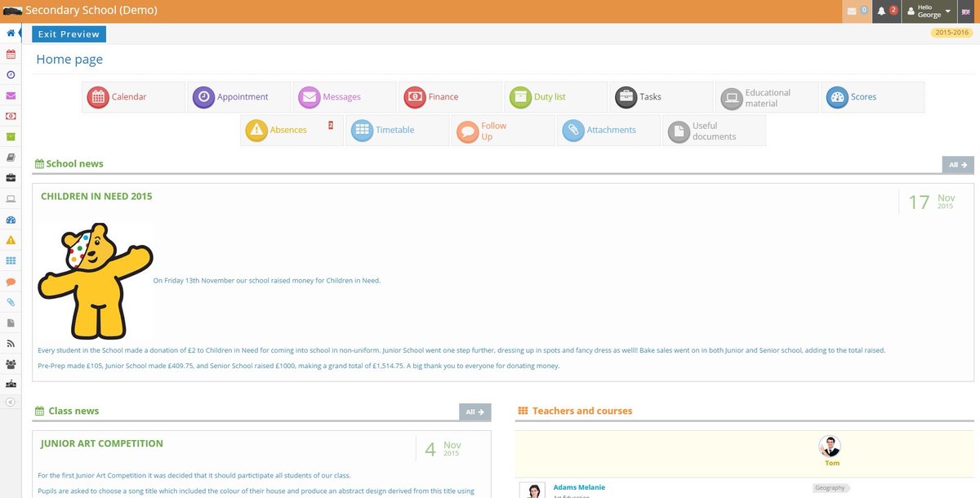Open the Timetable tile
The image size is (980, 498).
point(397,131)
